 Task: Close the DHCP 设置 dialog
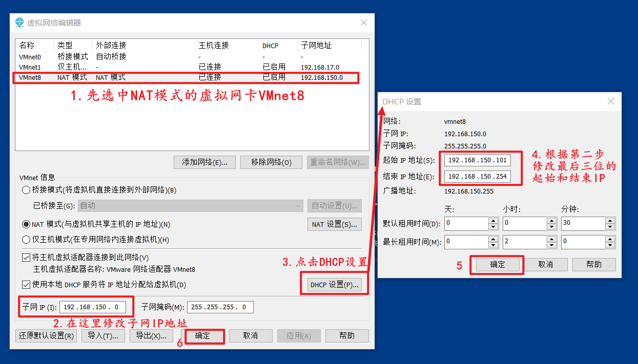[611, 101]
